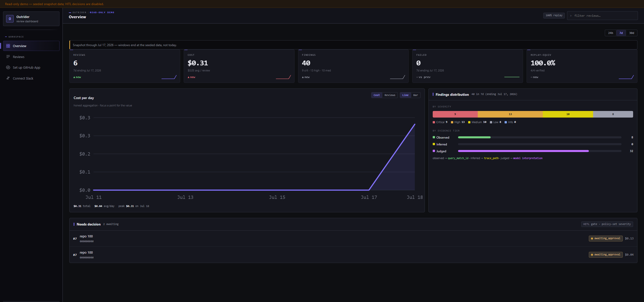Click the Reviews list icon

[x=8, y=57]
